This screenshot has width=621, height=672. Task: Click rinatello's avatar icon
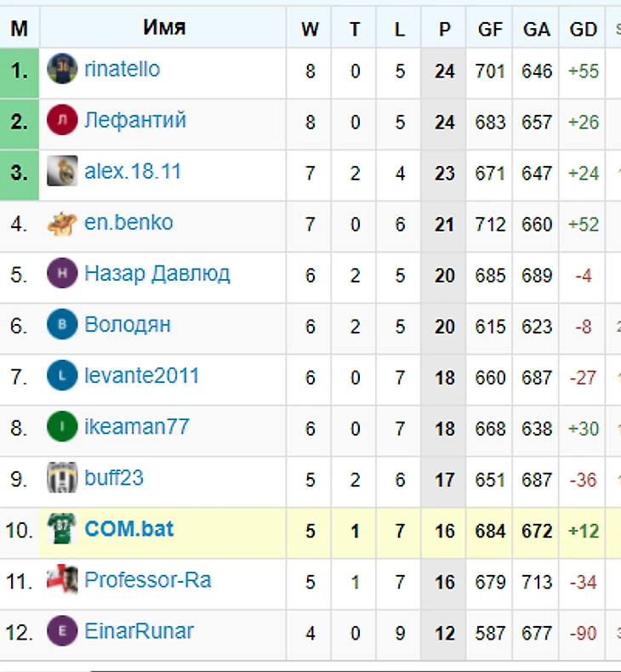point(62,70)
